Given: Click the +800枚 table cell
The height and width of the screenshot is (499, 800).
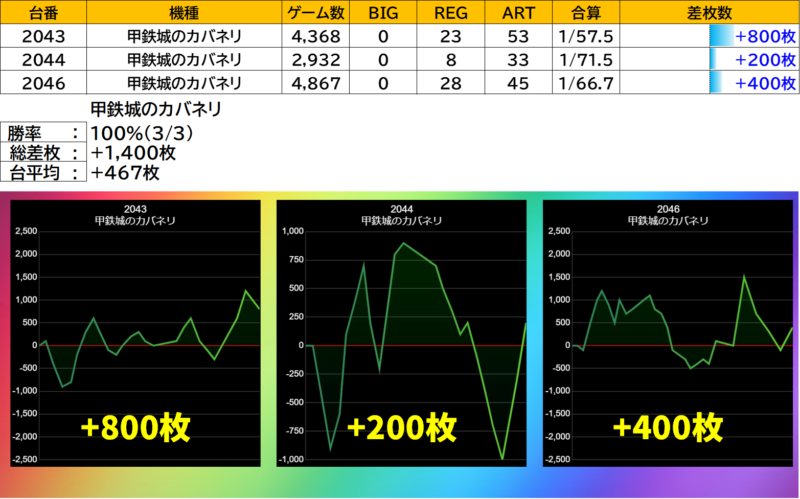Looking at the screenshot, I should click(709, 36).
